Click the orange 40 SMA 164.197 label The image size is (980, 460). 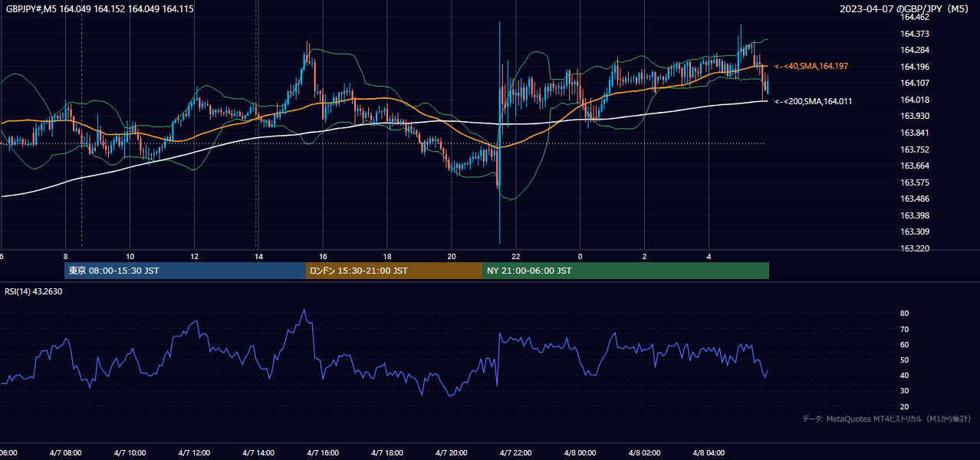(811, 67)
